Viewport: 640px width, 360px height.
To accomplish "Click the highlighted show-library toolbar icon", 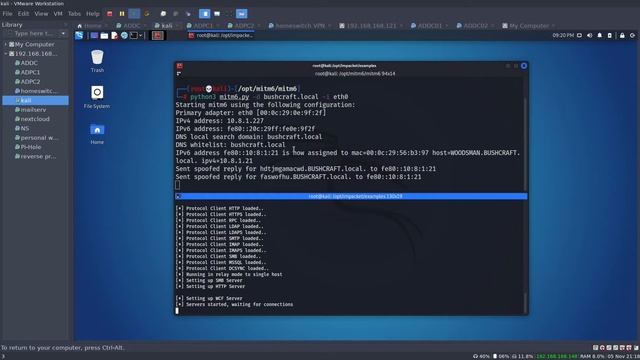I will tap(205, 13).
